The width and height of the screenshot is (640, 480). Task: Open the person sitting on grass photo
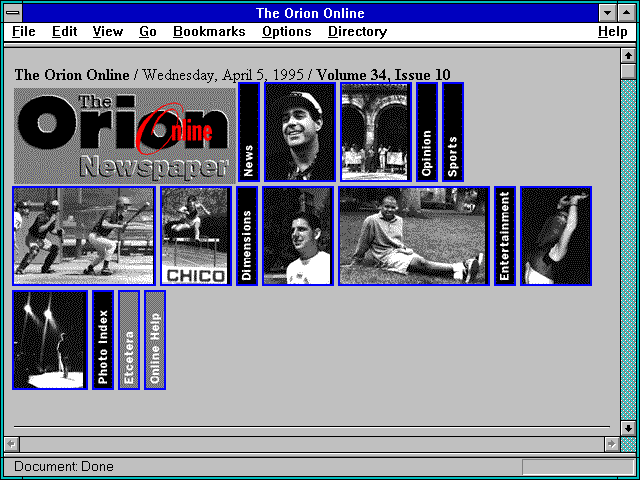point(414,236)
